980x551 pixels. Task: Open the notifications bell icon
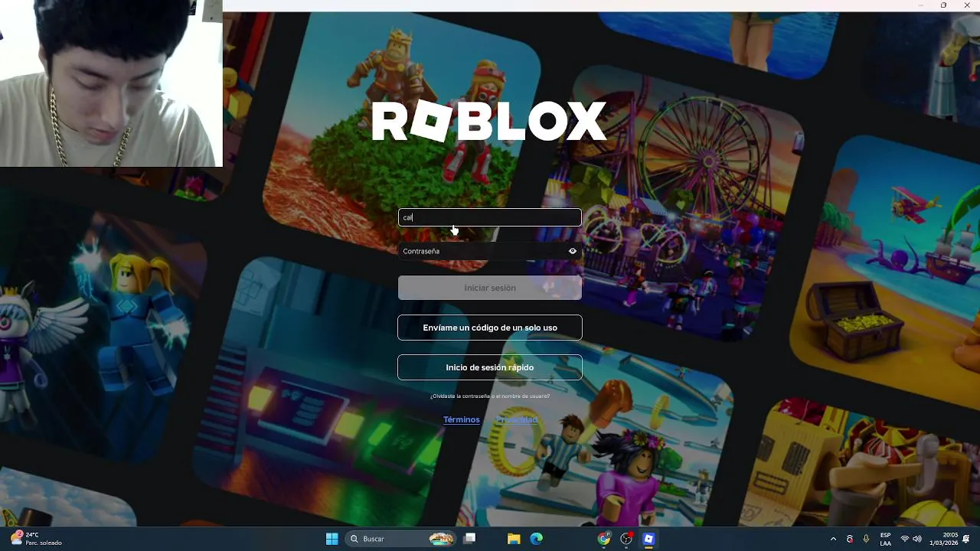click(966, 539)
